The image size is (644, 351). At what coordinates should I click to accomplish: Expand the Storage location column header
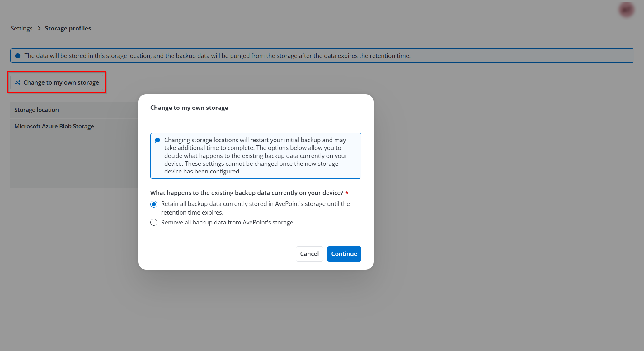coord(36,110)
